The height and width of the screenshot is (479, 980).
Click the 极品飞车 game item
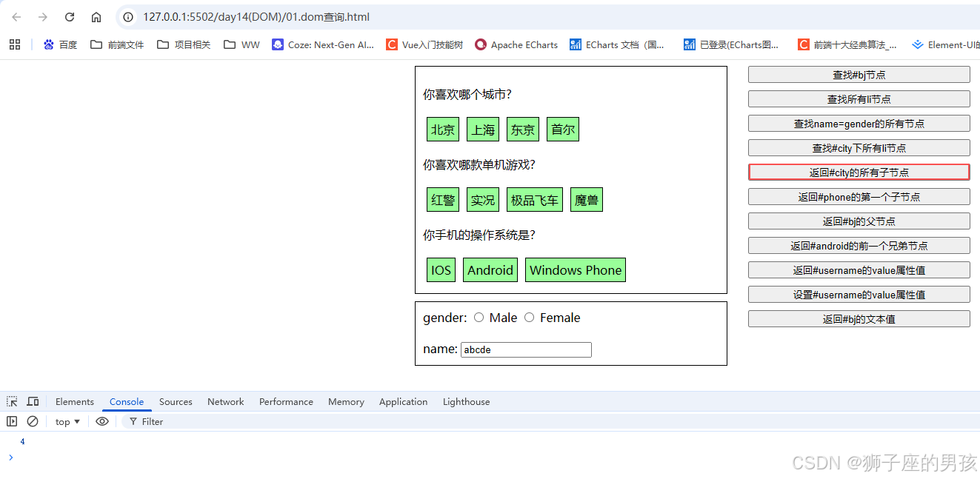click(535, 200)
